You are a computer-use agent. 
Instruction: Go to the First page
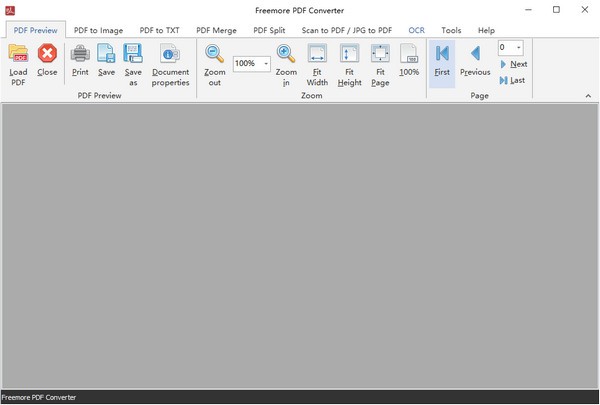[442, 64]
